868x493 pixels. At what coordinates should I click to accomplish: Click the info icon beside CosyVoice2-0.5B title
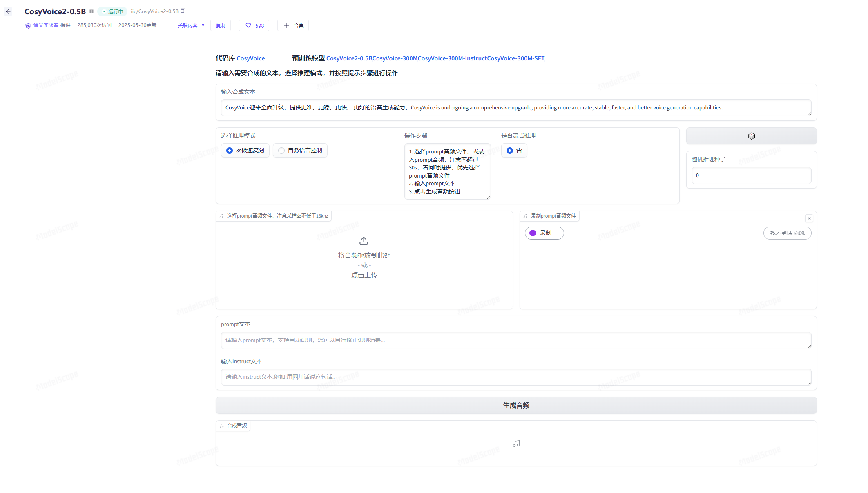tap(91, 11)
